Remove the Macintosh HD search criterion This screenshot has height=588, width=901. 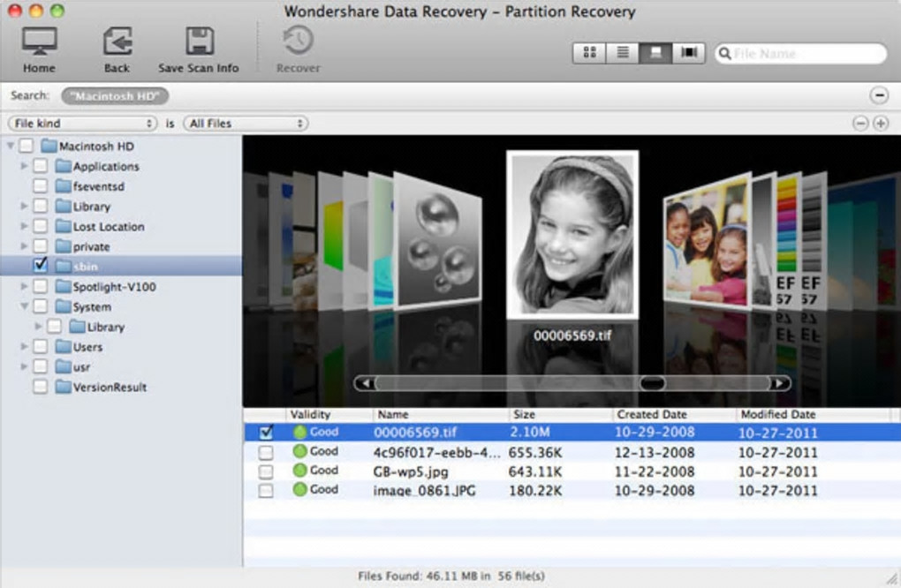(x=879, y=95)
